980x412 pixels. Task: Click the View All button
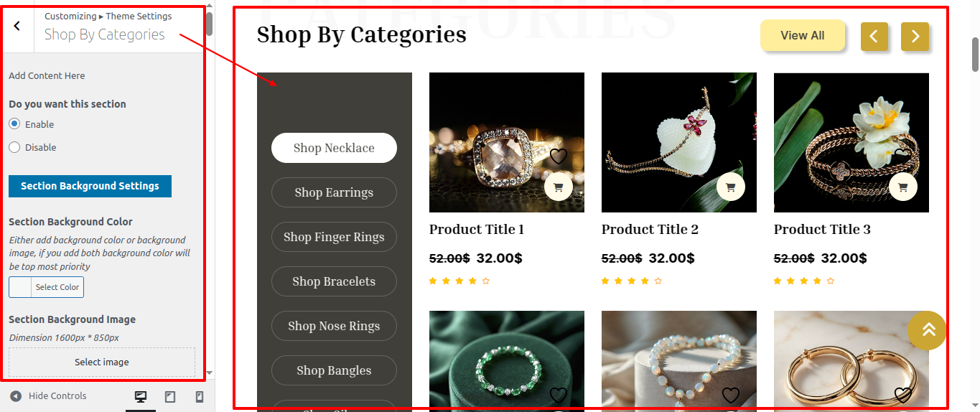[803, 35]
